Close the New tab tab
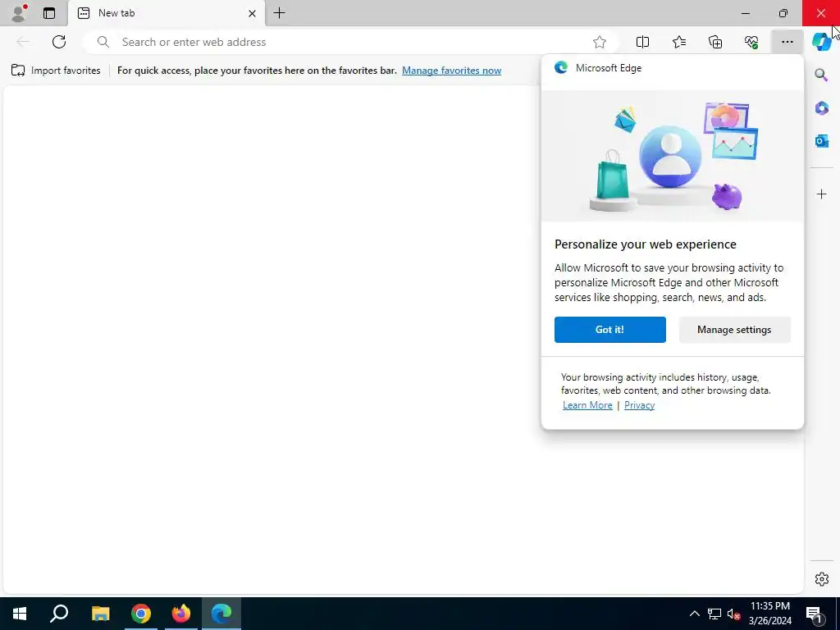 pyautogui.click(x=252, y=13)
